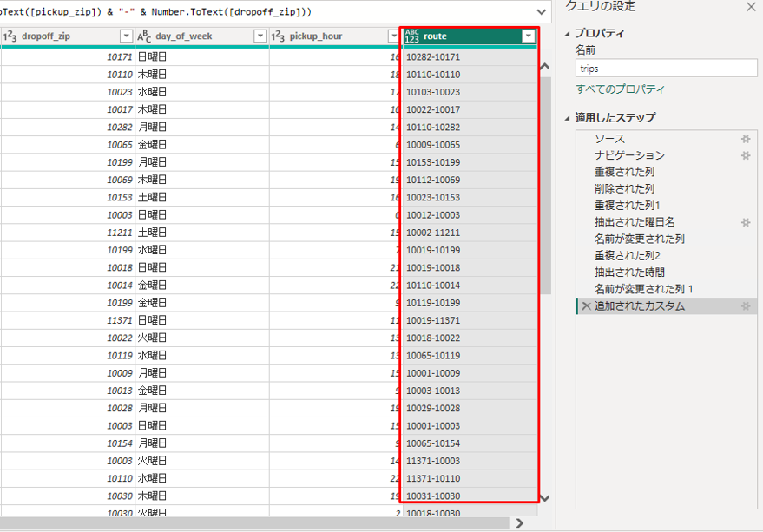Open the day_of_week column filter dropdown
Image resolution: width=763 pixels, height=532 pixels.
[x=260, y=36]
